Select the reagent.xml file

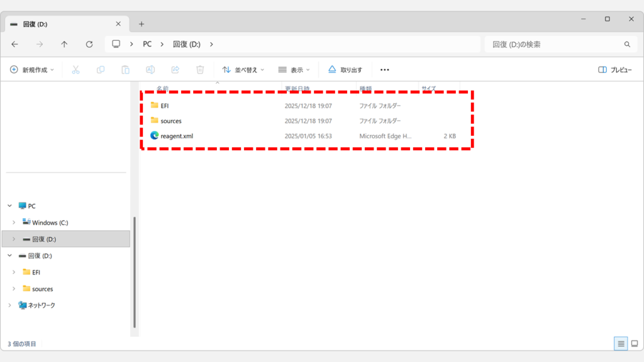(x=177, y=136)
